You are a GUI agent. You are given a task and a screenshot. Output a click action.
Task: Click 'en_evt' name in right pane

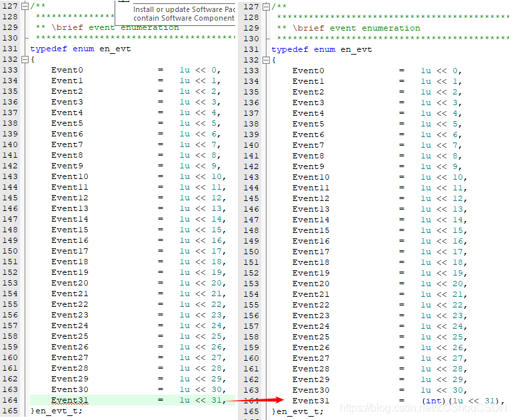[356, 50]
